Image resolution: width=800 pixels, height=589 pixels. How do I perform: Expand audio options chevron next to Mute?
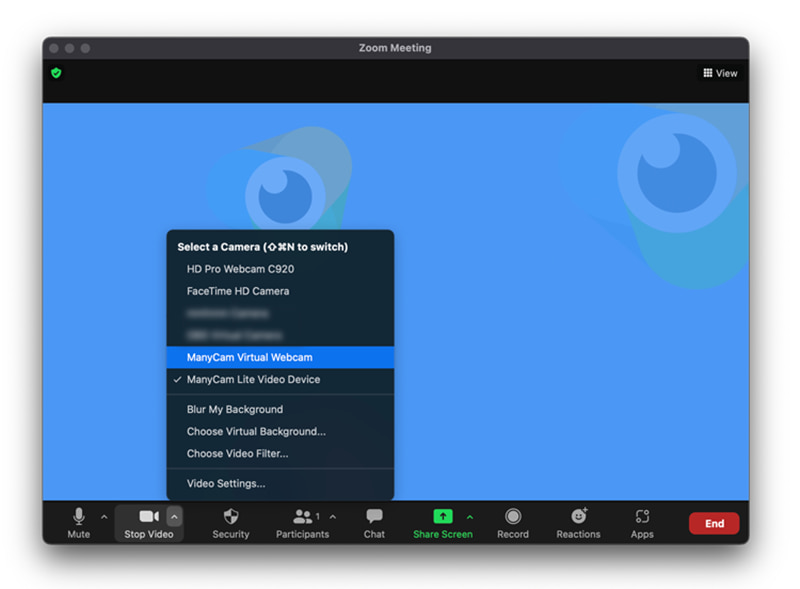[104, 517]
